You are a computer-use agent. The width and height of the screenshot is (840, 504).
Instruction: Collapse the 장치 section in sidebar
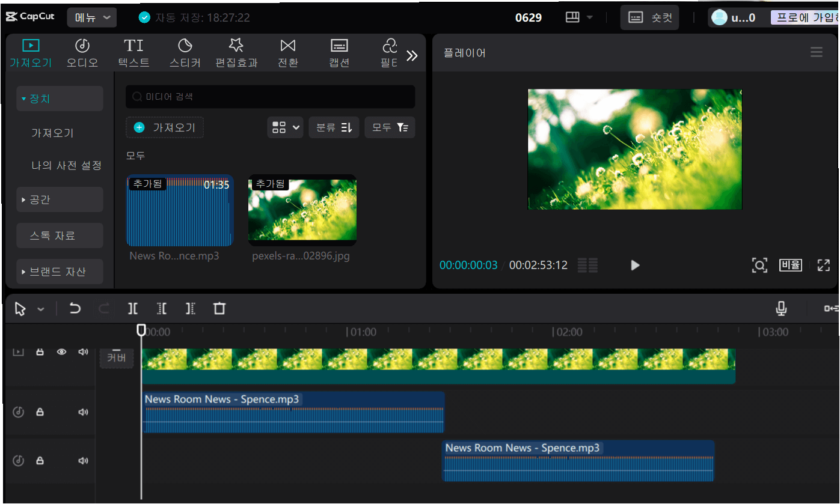pyautogui.click(x=60, y=99)
